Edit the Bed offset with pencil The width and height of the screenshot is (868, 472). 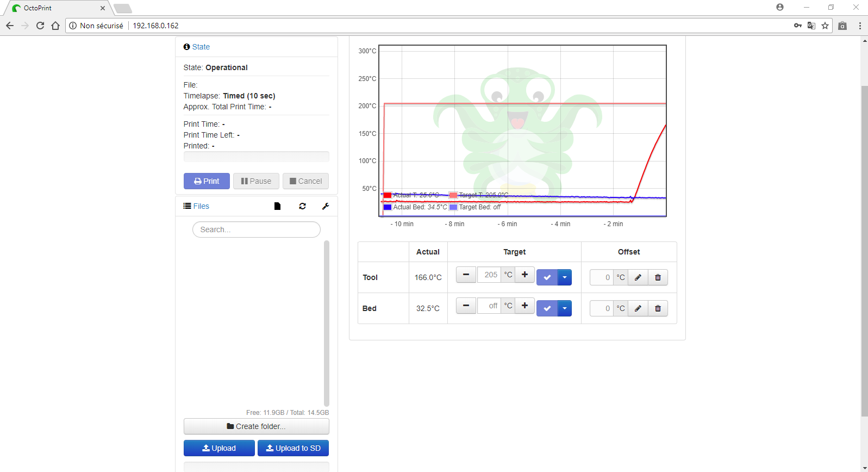click(x=638, y=308)
